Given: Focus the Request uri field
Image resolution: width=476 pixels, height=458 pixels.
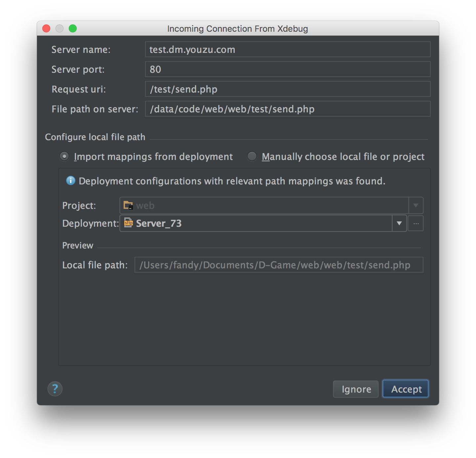Looking at the screenshot, I should (x=288, y=89).
